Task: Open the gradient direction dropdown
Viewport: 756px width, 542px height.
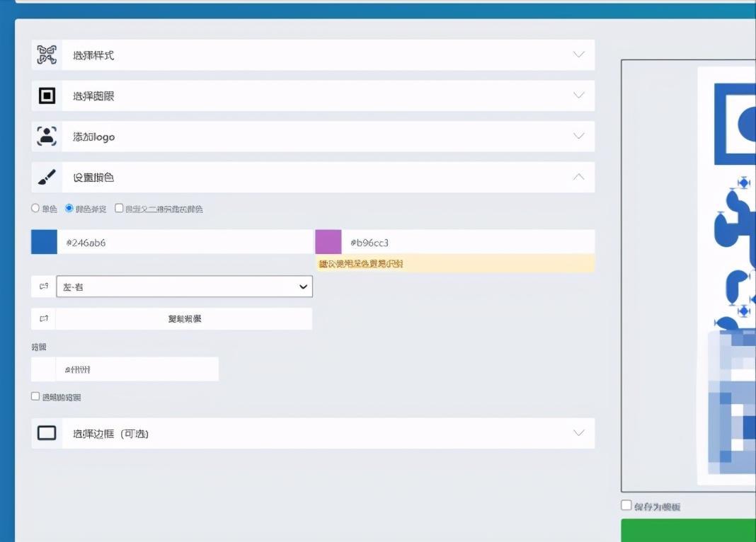Action: pos(184,287)
